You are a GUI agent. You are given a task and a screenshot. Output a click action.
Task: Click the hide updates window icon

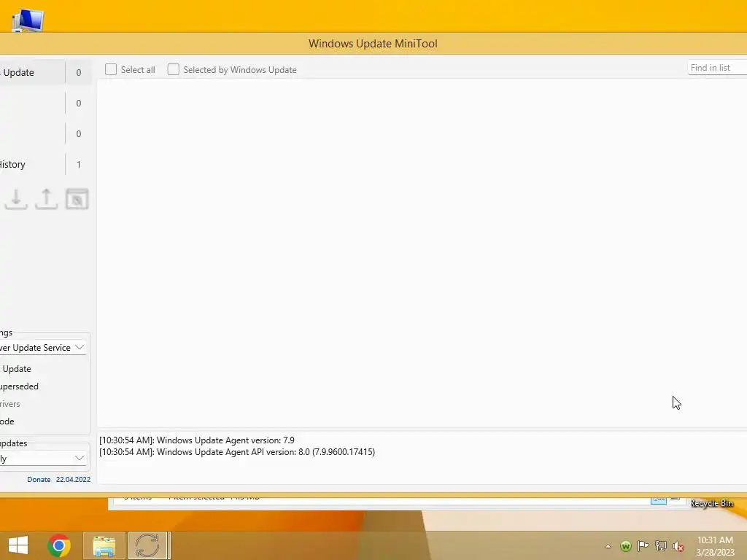[x=77, y=199]
